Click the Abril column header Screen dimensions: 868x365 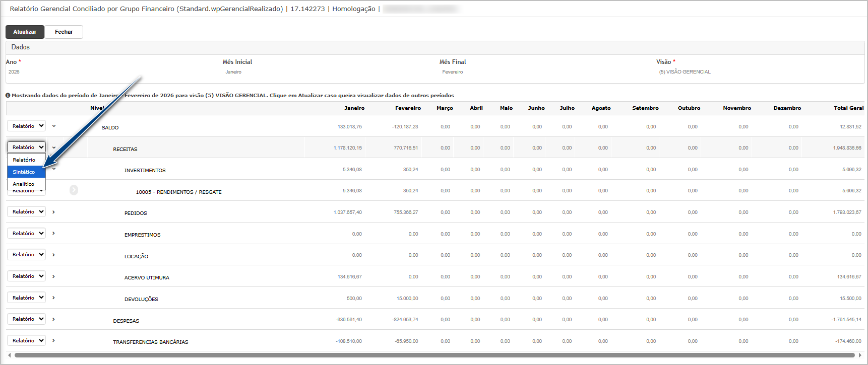click(x=476, y=108)
